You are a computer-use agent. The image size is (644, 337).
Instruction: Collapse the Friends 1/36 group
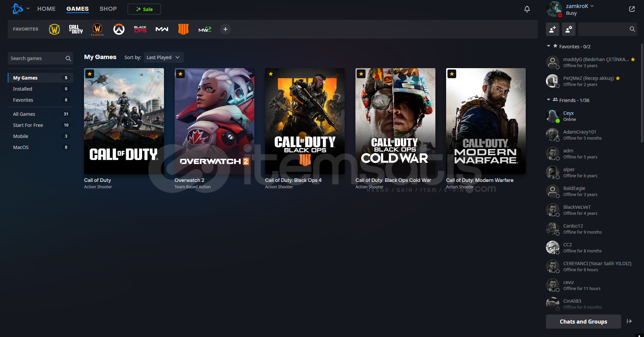click(549, 100)
